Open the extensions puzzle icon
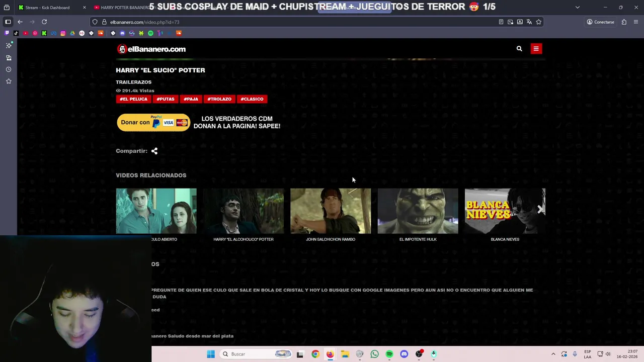The width and height of the screenshot is (644, 362). pyautogui.click(x=624, y=22)
